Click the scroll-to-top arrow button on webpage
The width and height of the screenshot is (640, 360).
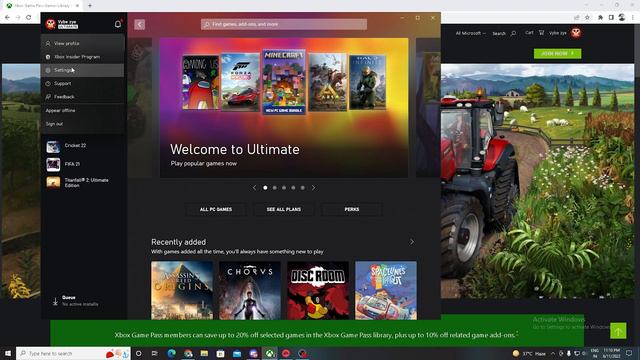click(618, 331)
